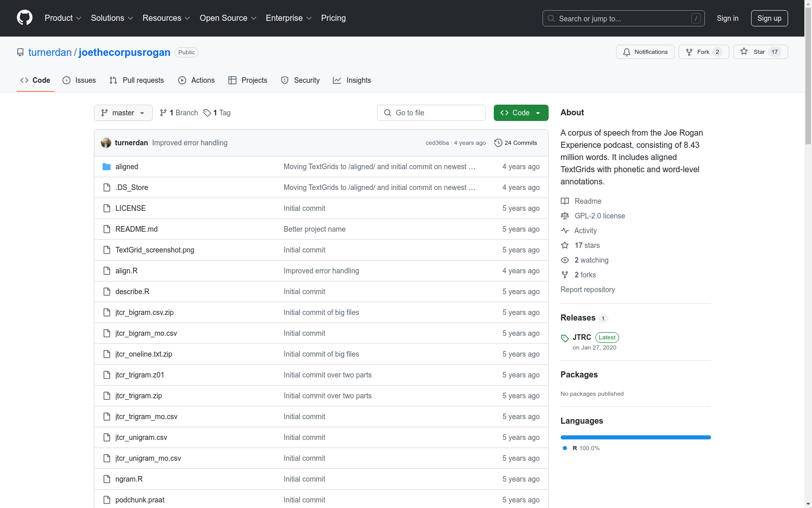Image resolution: width=812 pixels, height=508 pixels.
Task: Open the TextGrid_screenshot.png file
Action: click(x=155, y=250)
